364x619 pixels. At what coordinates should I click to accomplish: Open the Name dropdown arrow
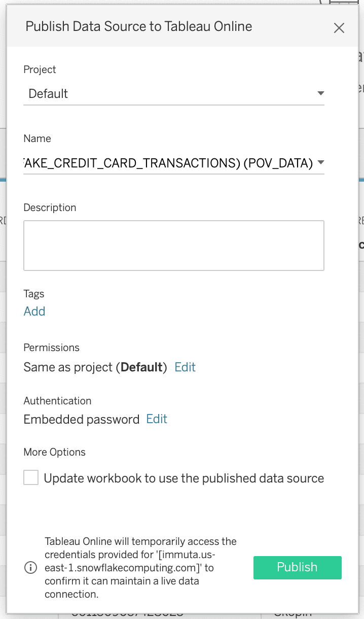pos(320,163)
